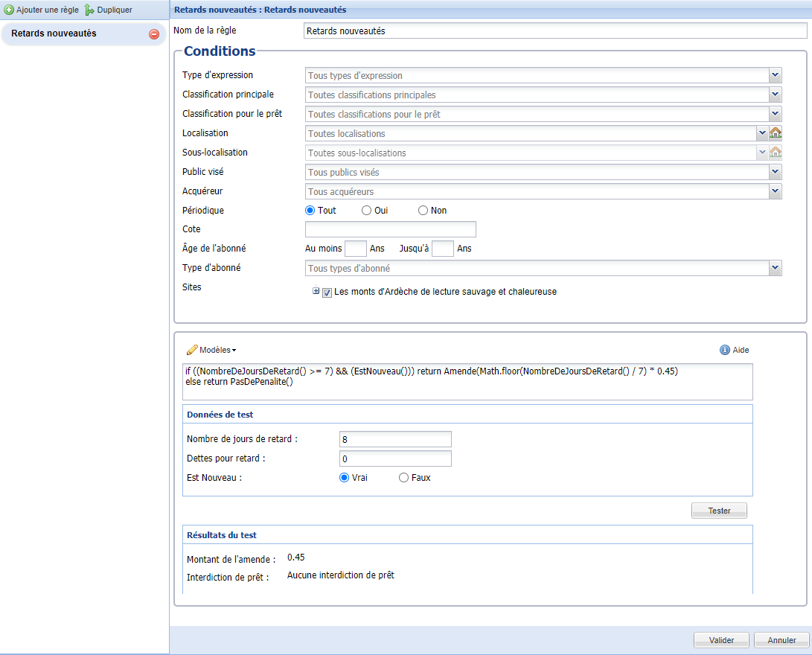Open the Aide info icon

[x=724, y=350]
